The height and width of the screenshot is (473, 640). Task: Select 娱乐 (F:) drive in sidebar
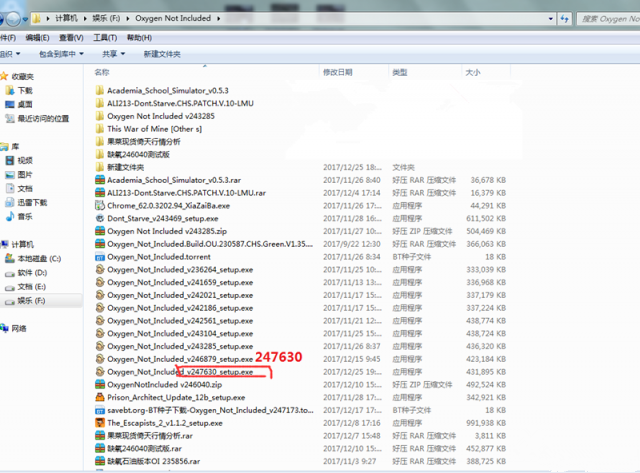[25, 301]
